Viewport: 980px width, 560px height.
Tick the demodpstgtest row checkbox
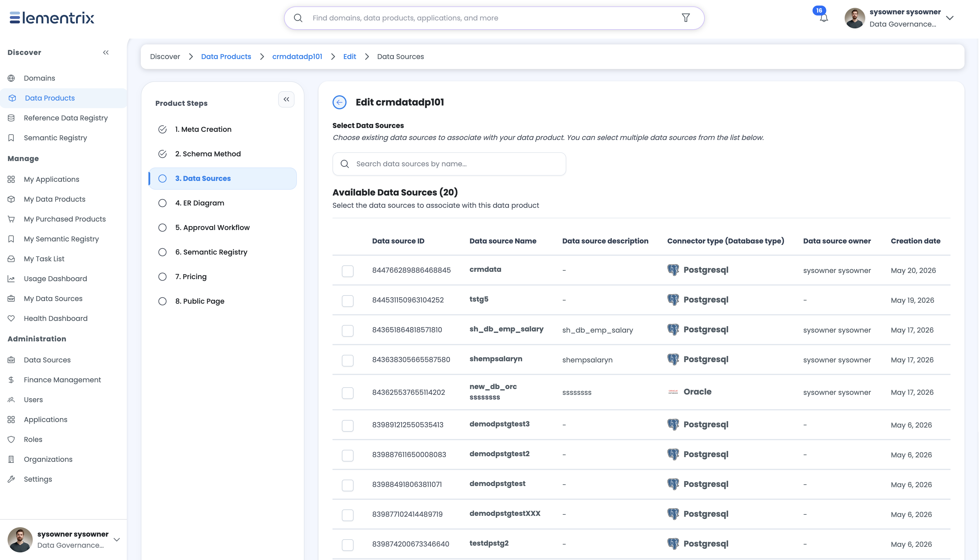click(x=347, y=485)
